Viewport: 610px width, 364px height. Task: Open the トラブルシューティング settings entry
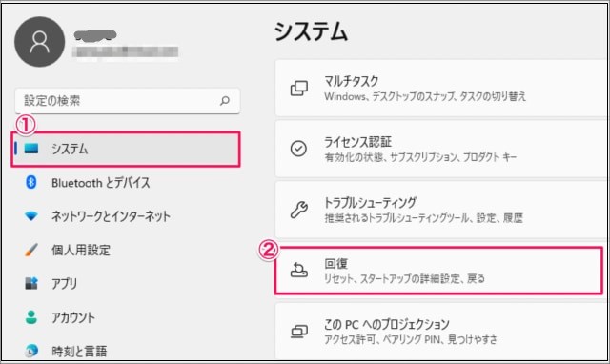(441, 210)
